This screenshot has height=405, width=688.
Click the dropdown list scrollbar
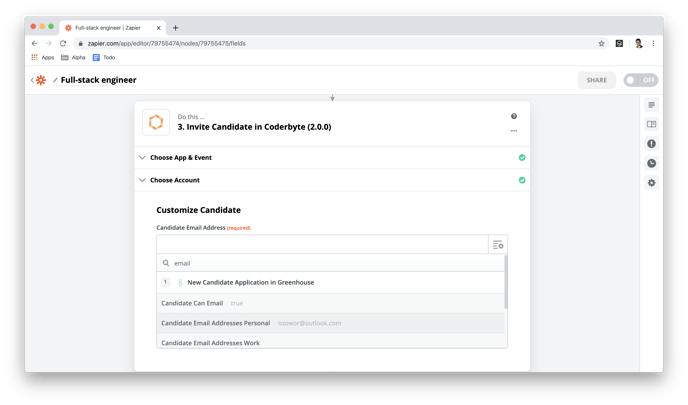click(x=506, y=282)
